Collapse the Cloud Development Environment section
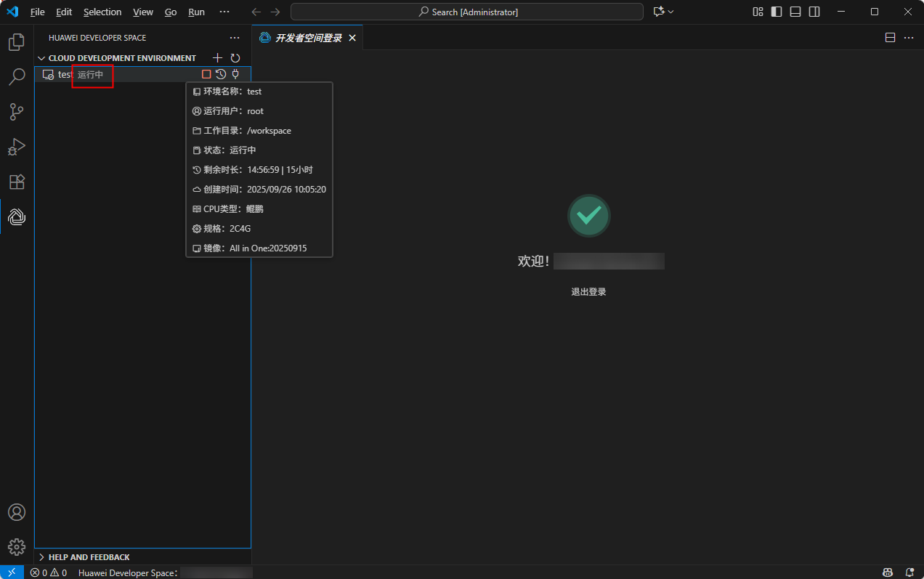This screenshot has height=579, width=924. [41, 58]
